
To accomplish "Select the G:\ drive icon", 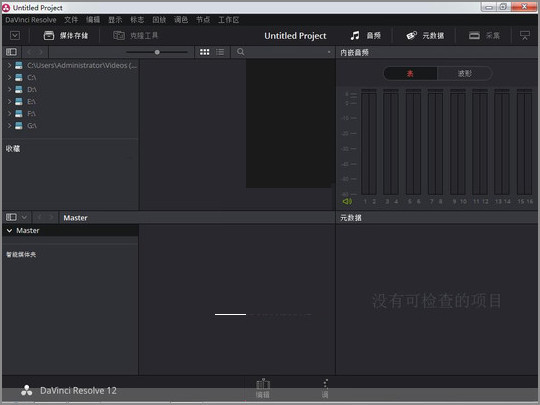I will coord(19,125).
